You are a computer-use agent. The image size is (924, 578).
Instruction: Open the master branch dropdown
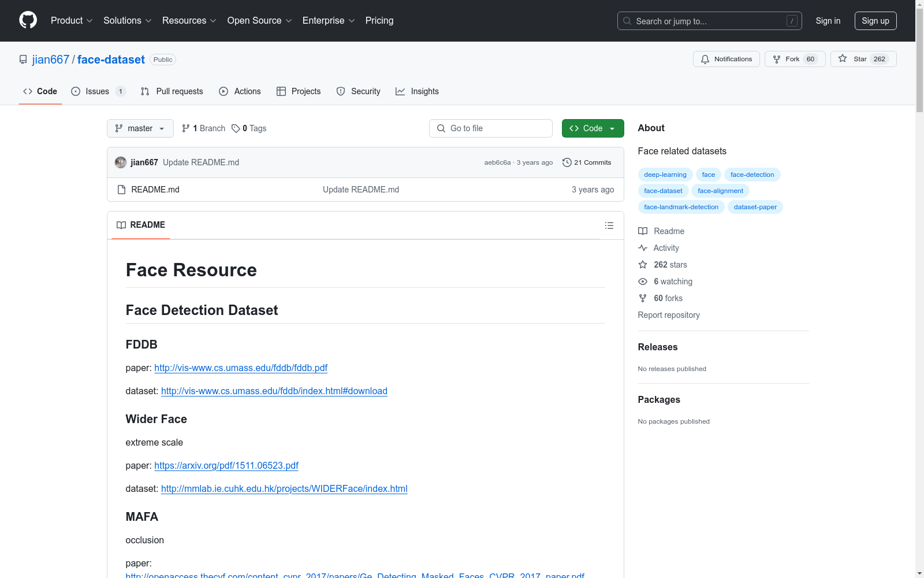click(140, 128)
